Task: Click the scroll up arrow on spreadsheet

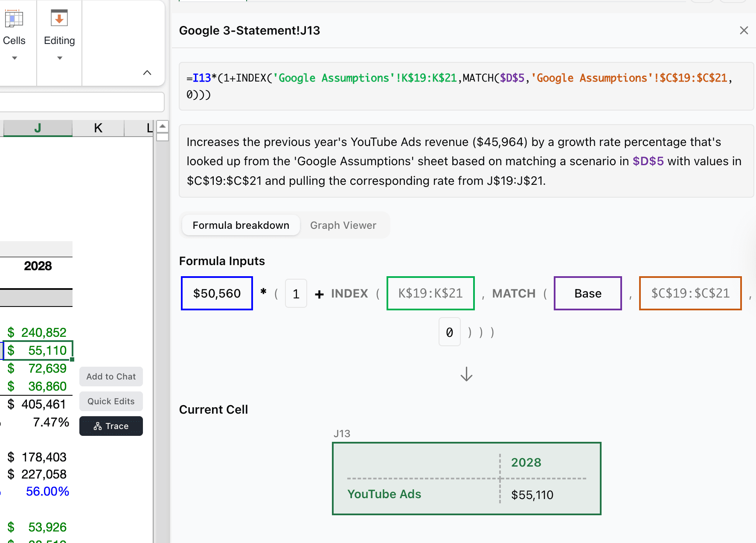Action: tap(163, 126)
